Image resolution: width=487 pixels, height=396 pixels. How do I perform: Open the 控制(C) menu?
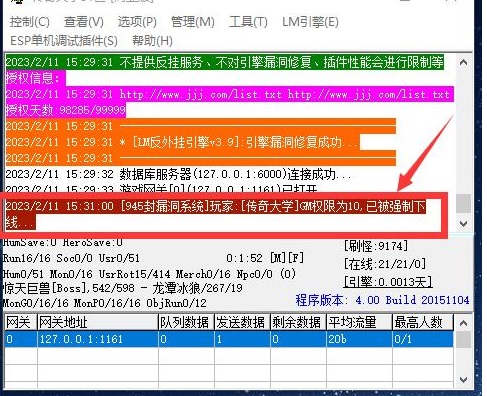(30, 22)
